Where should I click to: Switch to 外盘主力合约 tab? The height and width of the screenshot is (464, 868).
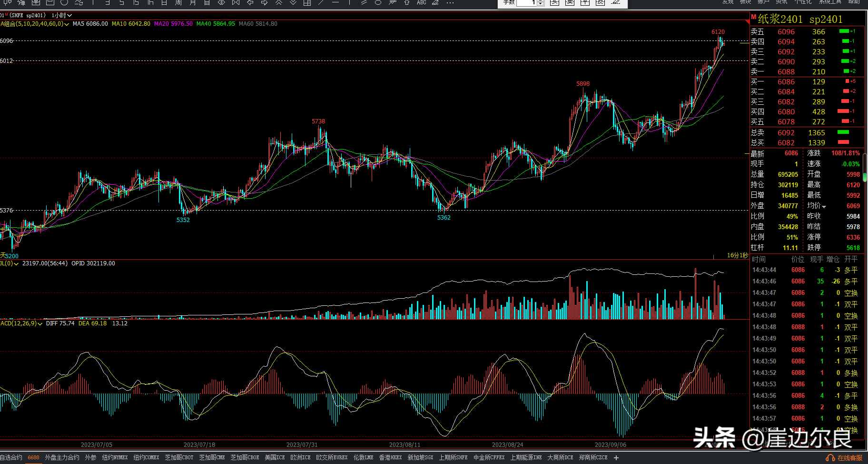(62, 457)
